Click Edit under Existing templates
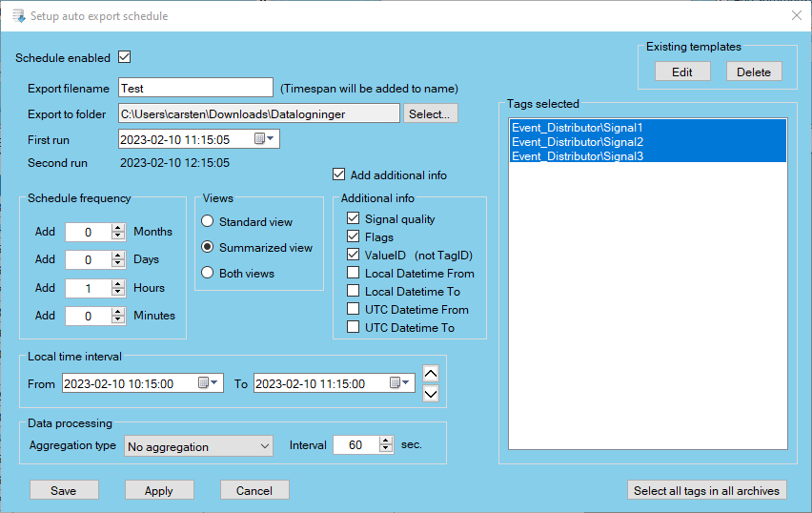 pos(682,72)
